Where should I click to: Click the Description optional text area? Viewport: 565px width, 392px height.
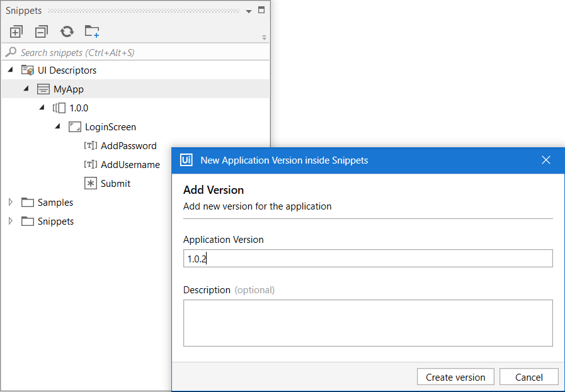tap(367, 323)
